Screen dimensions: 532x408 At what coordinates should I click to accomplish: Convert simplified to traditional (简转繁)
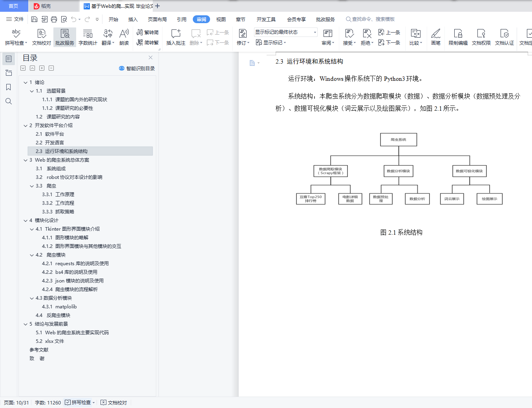tap(148, 42)
